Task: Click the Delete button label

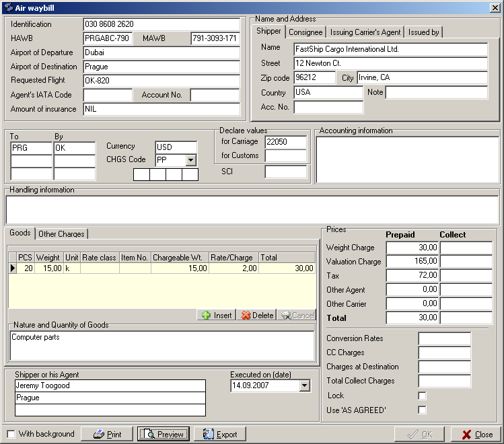Action: point(262,316)
